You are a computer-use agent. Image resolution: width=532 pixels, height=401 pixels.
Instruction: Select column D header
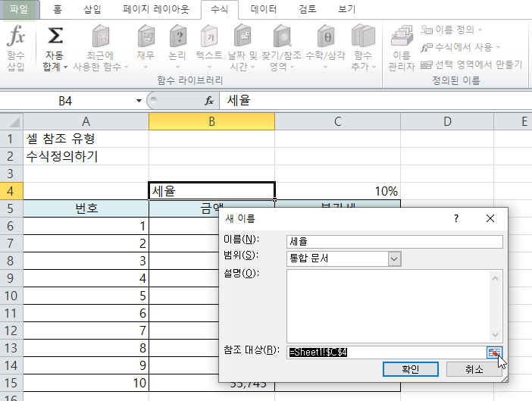coord(447,121)
